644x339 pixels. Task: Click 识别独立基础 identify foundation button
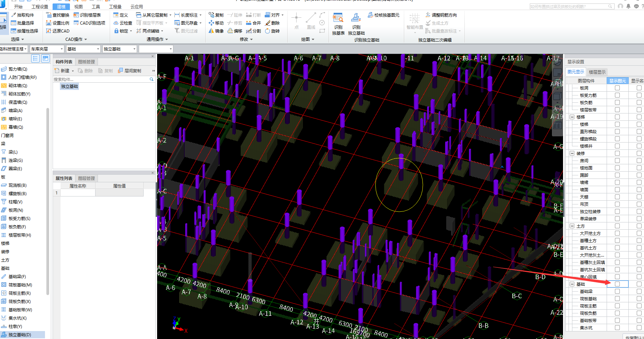(x=356, y=24)
